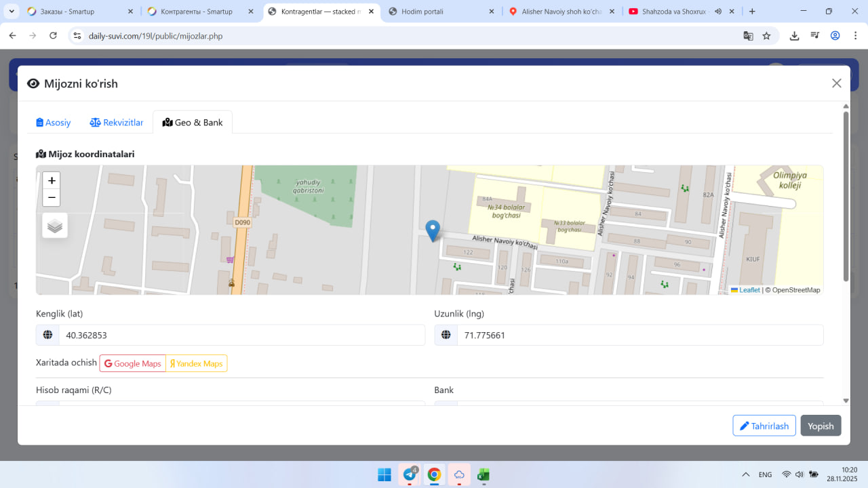Go back to previous page in browser
Image resolution: width=868 pixels, height=488 pixels.
[12, 36]
